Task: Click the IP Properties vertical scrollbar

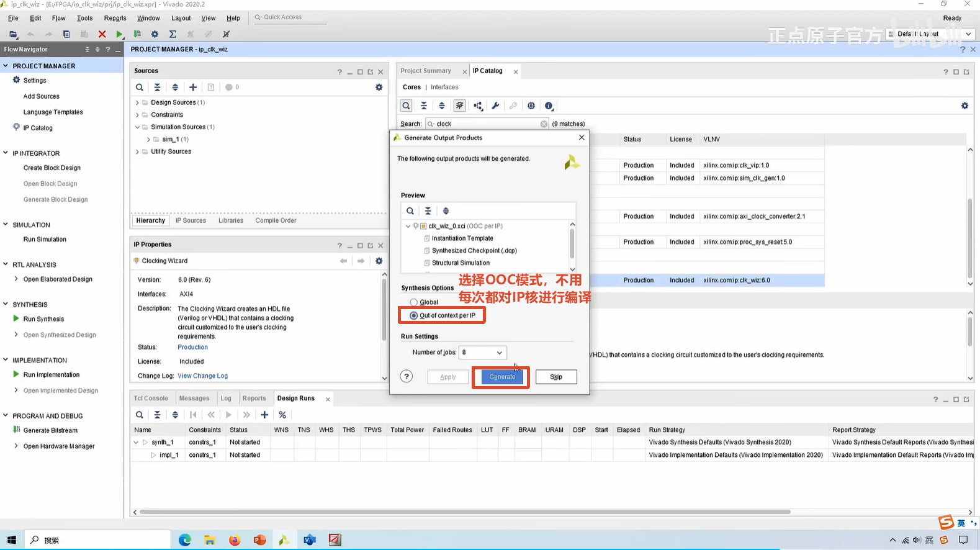Action: (384, 308)
